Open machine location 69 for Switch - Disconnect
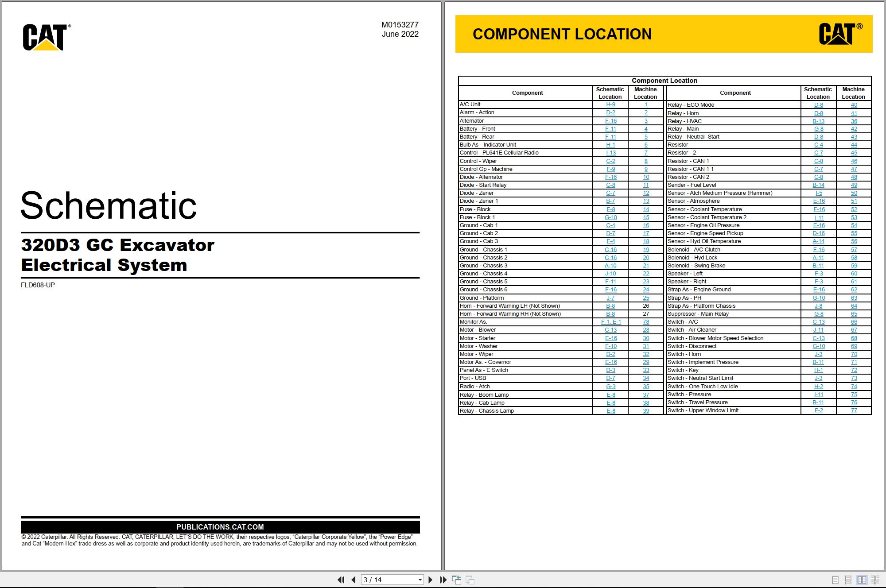 (854, 346)
